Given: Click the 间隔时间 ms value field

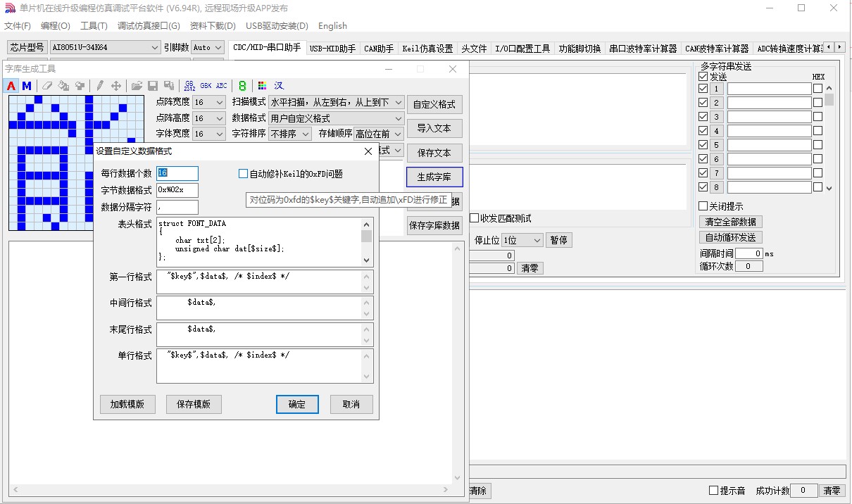Looking at the screenshot, I should [x=749, y=253].
